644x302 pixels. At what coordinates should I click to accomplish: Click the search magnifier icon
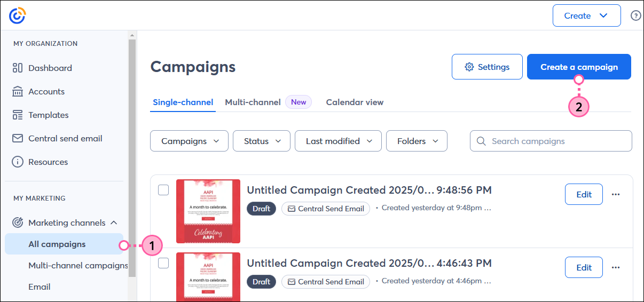point(481,141)
